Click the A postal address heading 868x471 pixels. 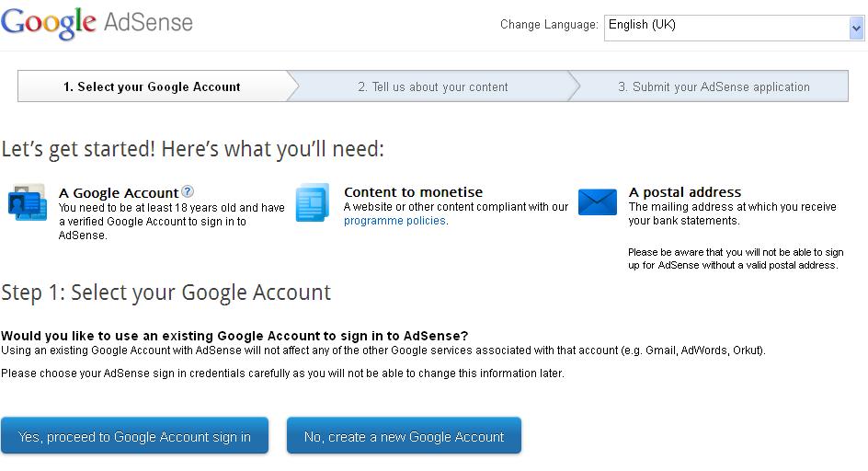pyautogui.click(x=684, y=192)
